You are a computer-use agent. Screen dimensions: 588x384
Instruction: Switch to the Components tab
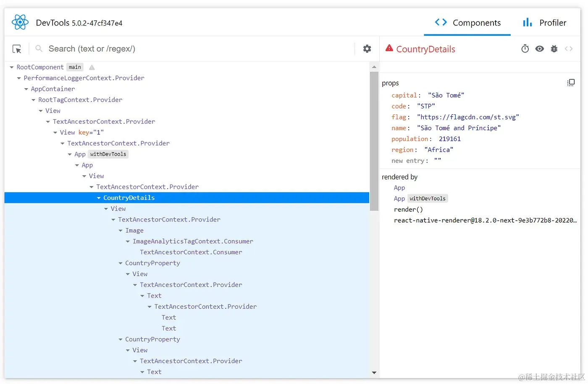tap(467, 23)
